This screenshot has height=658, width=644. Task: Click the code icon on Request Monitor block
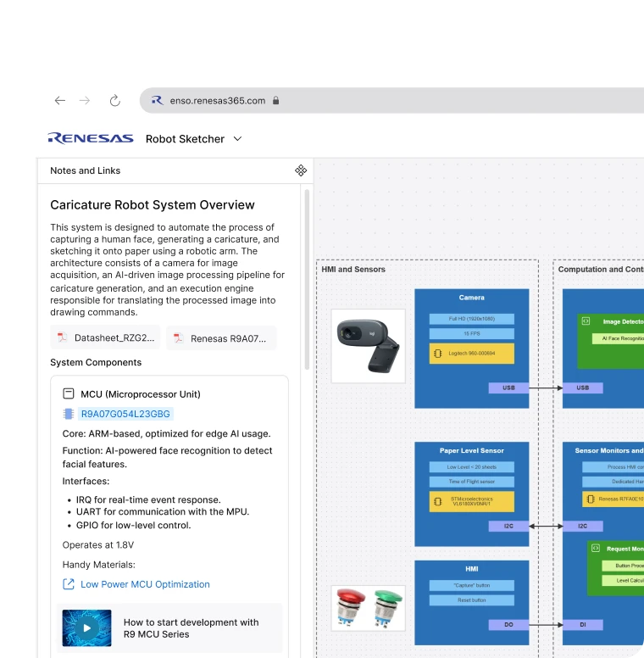[x=596, y=549]
